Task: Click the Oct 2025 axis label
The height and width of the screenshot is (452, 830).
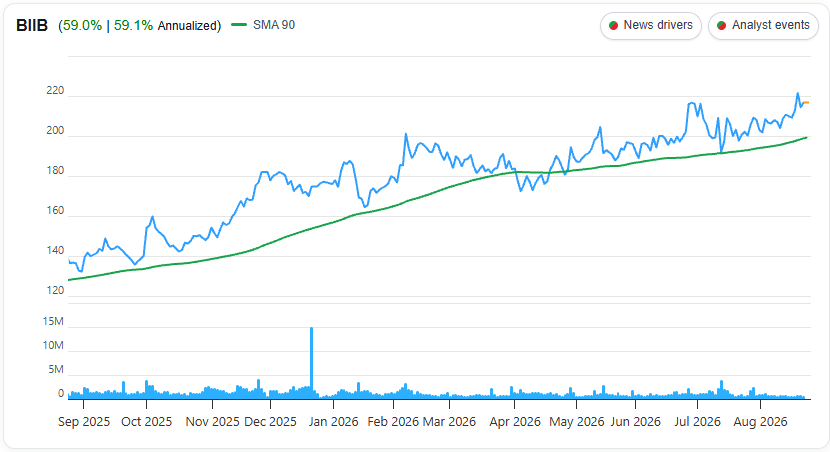Action: pyautogui.click(x=147, y=422)
